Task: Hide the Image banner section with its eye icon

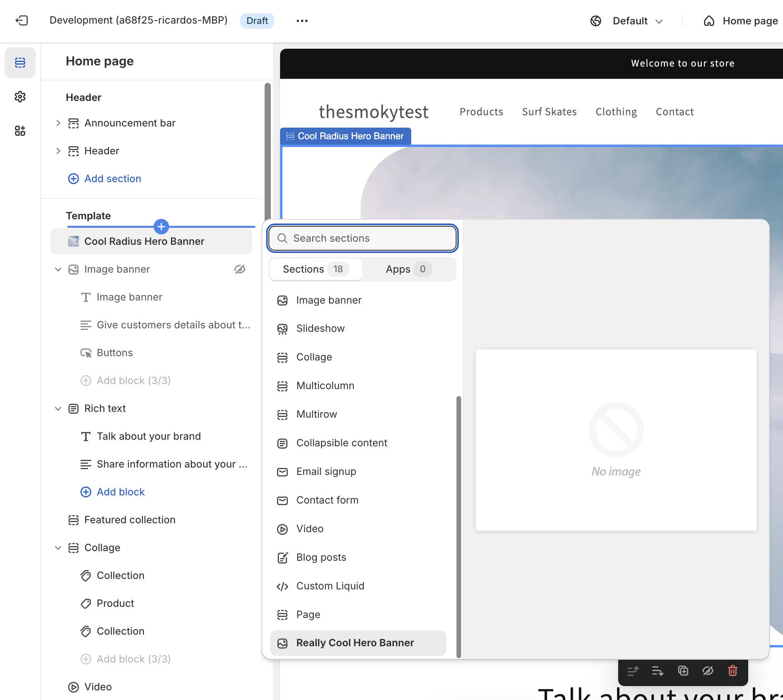Action: 240,269
